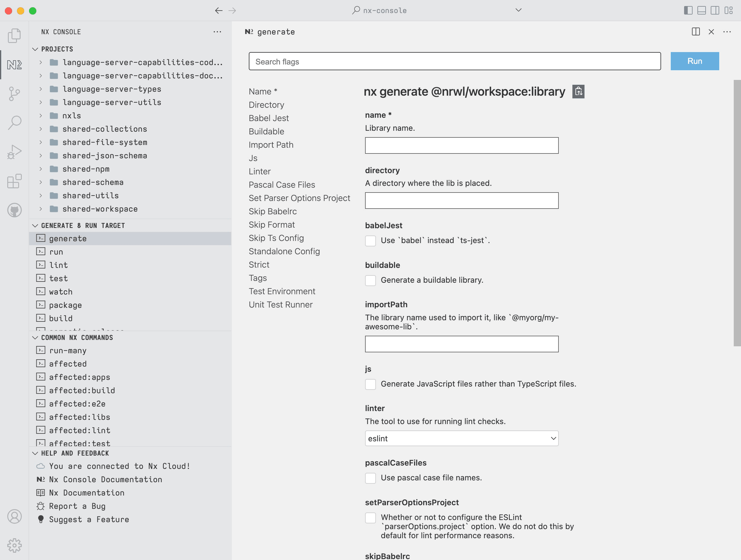Viewport: 741px width, 560px height.
Task: Select the generate command row
Action: coord(130,239)
